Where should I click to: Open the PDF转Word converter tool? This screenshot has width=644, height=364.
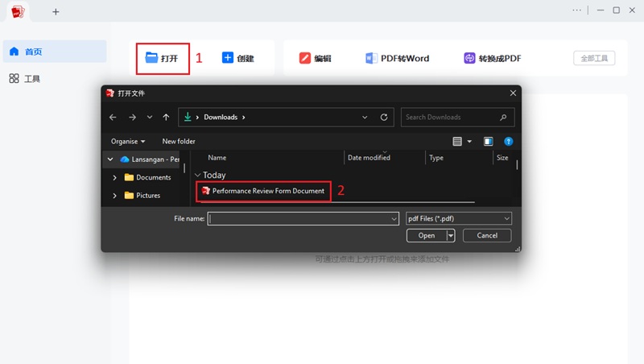click(x=397, y=58)
